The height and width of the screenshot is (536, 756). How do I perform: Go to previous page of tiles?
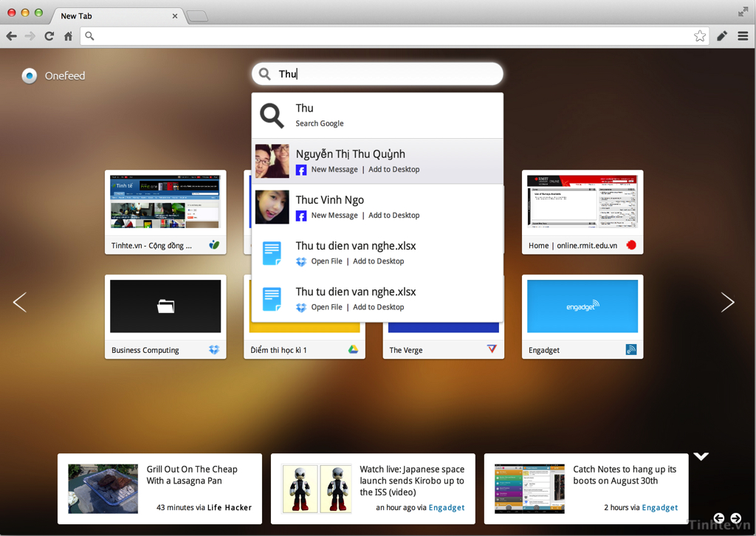click(20, 302)
